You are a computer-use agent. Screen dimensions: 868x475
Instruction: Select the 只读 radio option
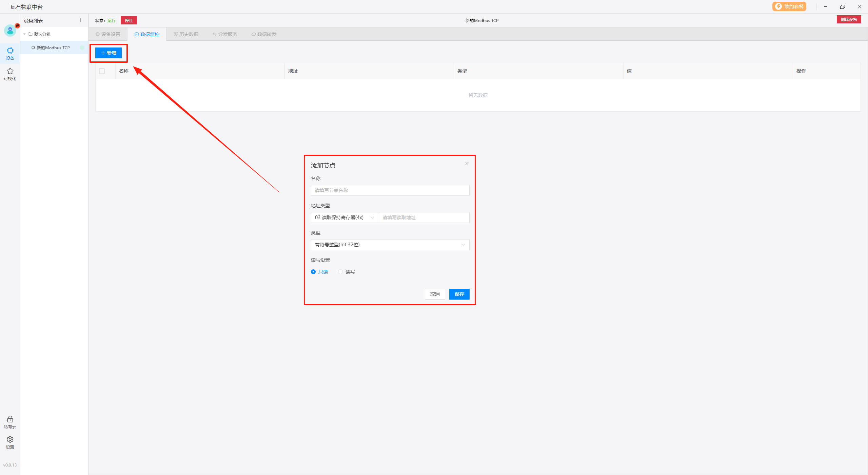point(313,272)
